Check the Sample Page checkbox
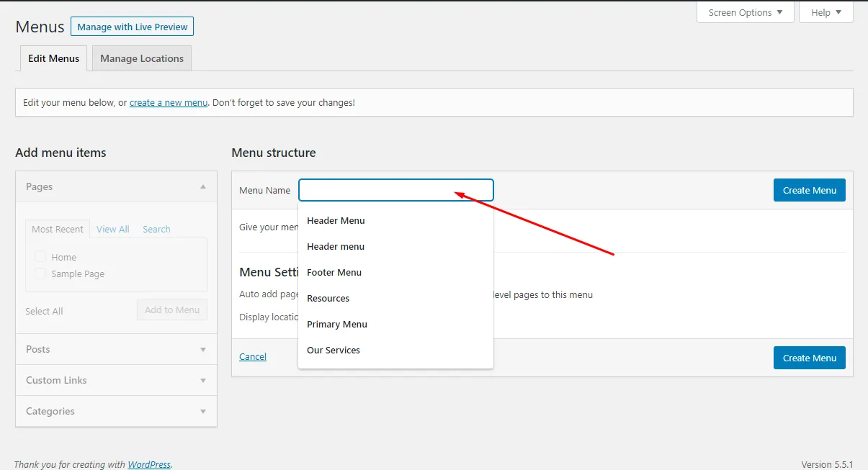868x470 pixels. [40, 274]
